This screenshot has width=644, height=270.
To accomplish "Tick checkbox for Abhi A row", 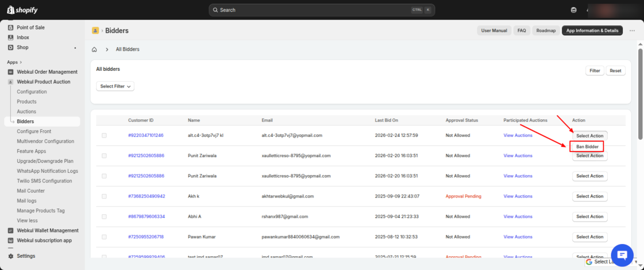I will (104, 216).
